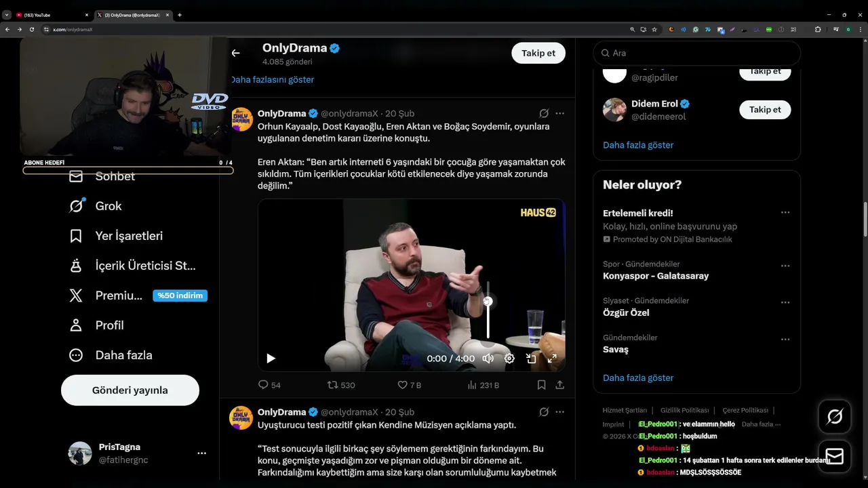
Task: Share the first OnlyDrama post
Action: tap(559, 385)
